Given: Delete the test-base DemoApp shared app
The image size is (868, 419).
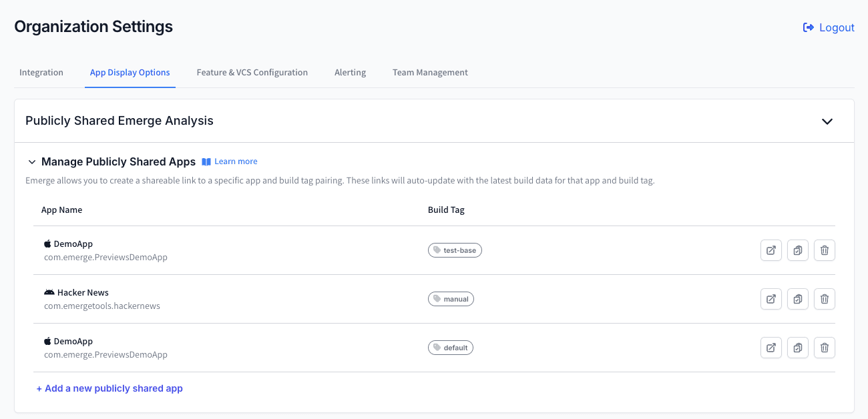Looking at the screenshot, I should [x=825, y=250].
